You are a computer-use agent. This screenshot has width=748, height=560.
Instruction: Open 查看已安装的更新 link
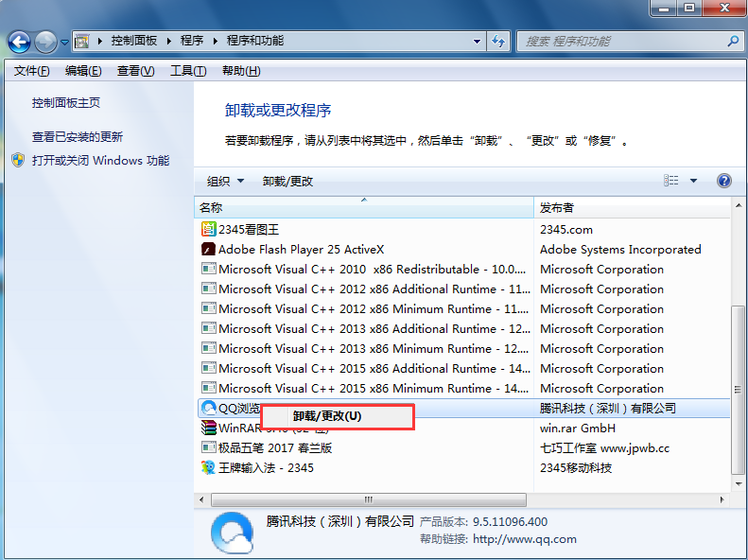(x=78, y=137)
